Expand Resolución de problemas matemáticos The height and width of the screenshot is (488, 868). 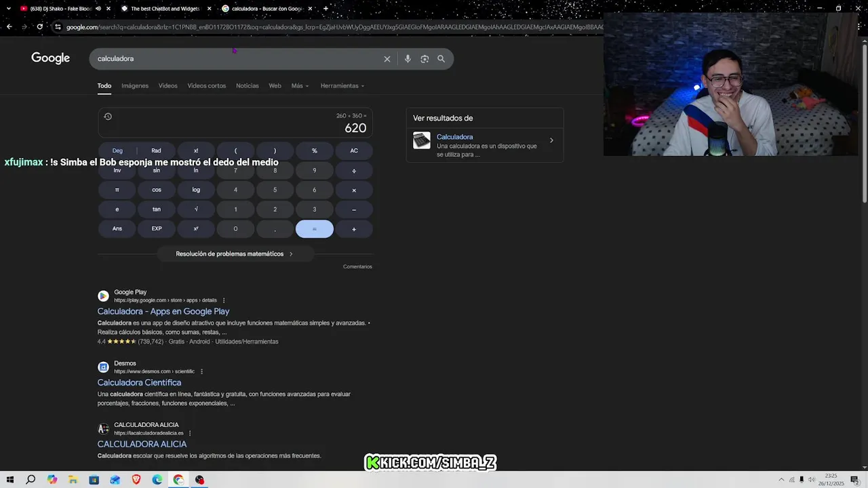(x=235, y=253)
